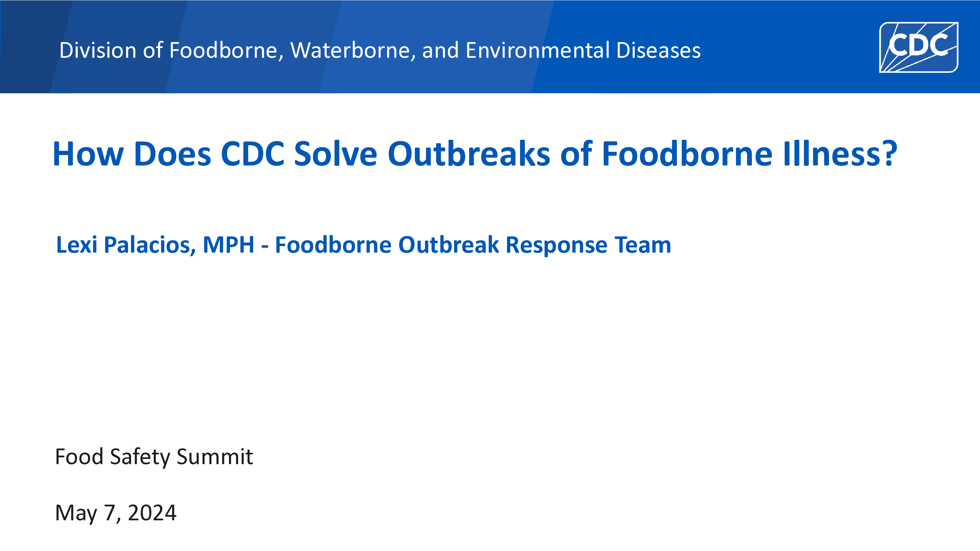The height and width of the screenshot is (551, 980).
Task: Select the presenter name Lexi Palacios
Action: tap(125, 244)
